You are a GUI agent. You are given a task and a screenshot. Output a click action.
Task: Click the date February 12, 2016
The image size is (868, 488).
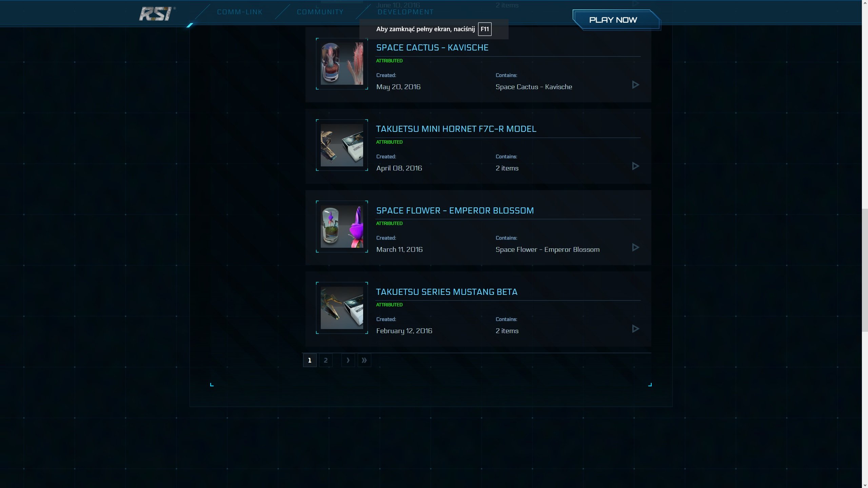[404, 331]
